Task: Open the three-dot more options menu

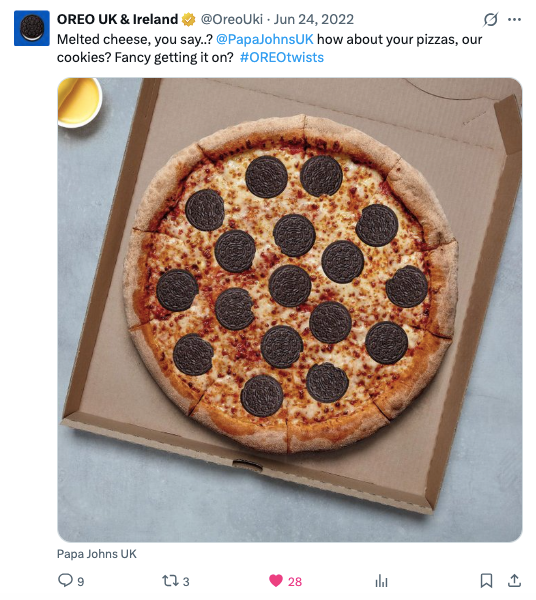Action: [x=514, y=20]
